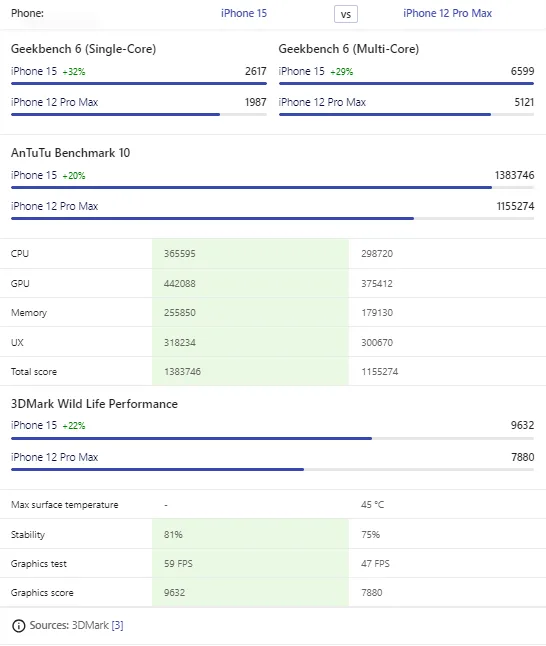546x646 pixels.
Task: Click the vs button between phones
Action: pyautogui.click(x=346, y=14)
